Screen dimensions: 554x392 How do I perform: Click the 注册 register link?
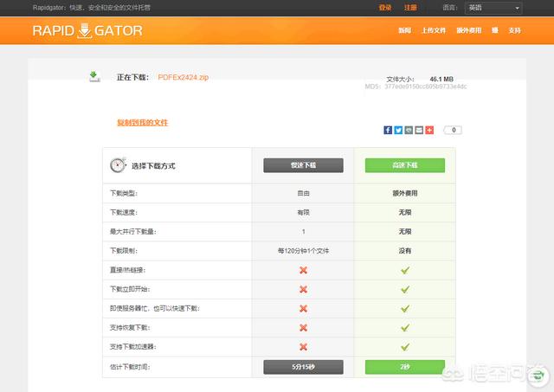[410, 8]
